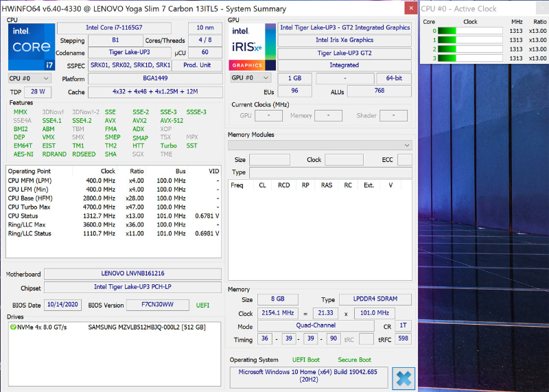
Task: Click the LPDDR4 SDRAM type field
Action: pos(375,299)
